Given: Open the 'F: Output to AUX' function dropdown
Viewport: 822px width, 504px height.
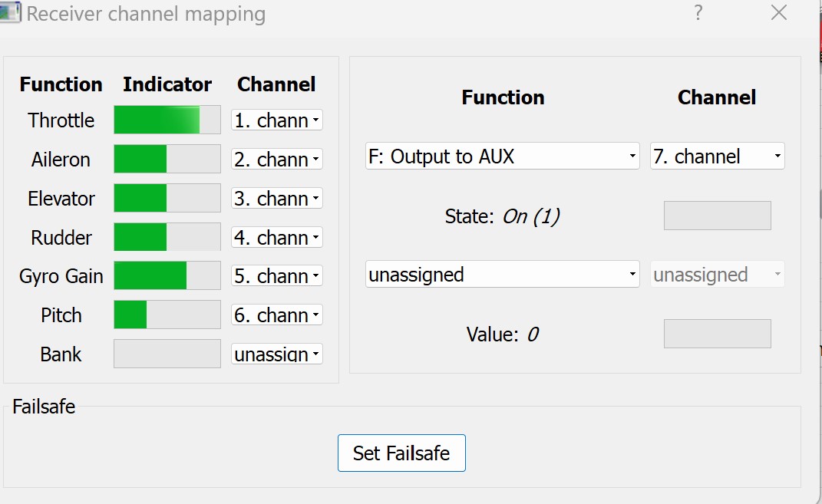Looking at the screenshot, I should coord(502,156).
